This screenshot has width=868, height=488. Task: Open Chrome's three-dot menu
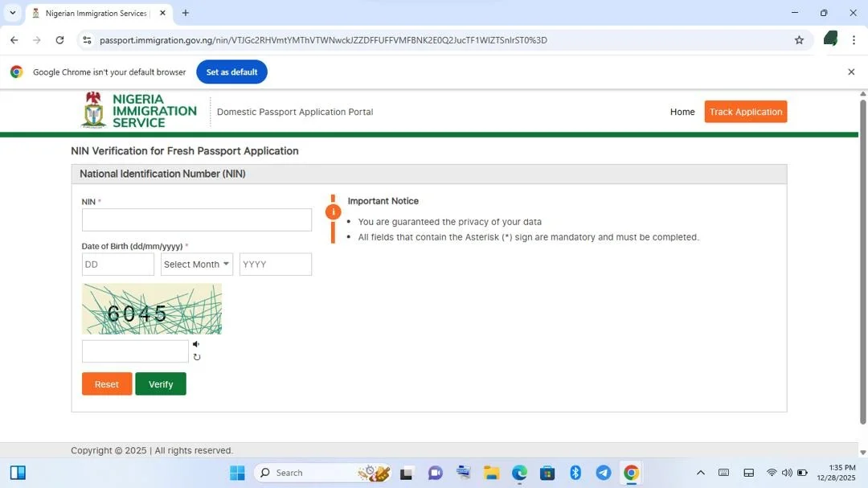(855, 39)
